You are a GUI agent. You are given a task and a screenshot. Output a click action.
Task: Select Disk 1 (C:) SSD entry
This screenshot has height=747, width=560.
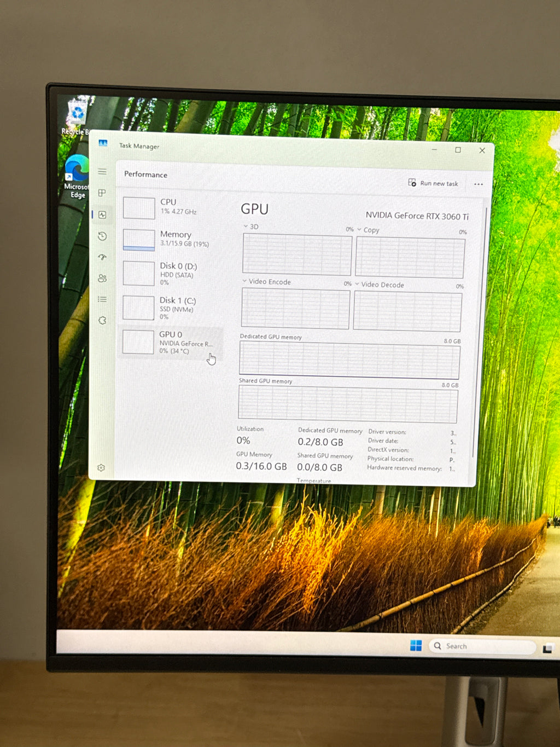[171, 308]
